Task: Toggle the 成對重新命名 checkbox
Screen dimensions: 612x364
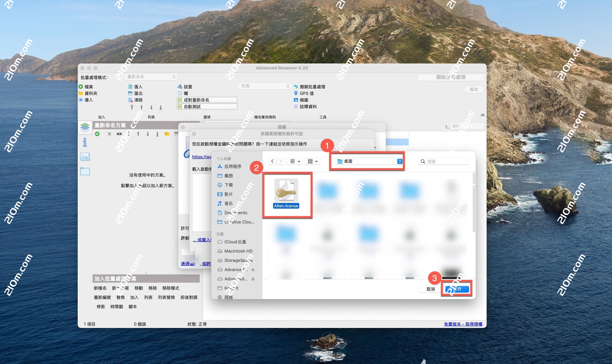Action: (180, 99)
